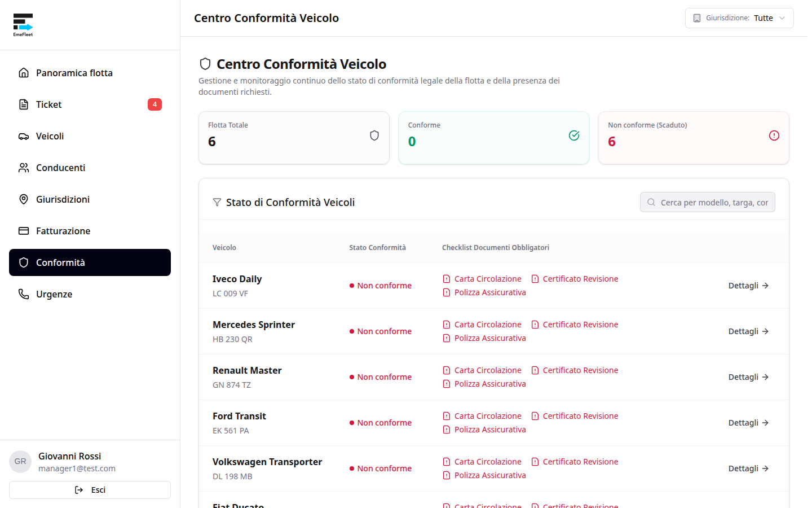Open Dettagli for Volkswagen Transporter
The height and width of the screenshot is (508, 812).
(748, 468)
